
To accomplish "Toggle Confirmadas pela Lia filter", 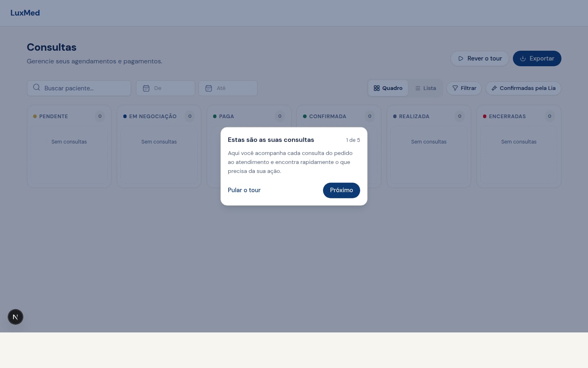I will pos(523,88).
